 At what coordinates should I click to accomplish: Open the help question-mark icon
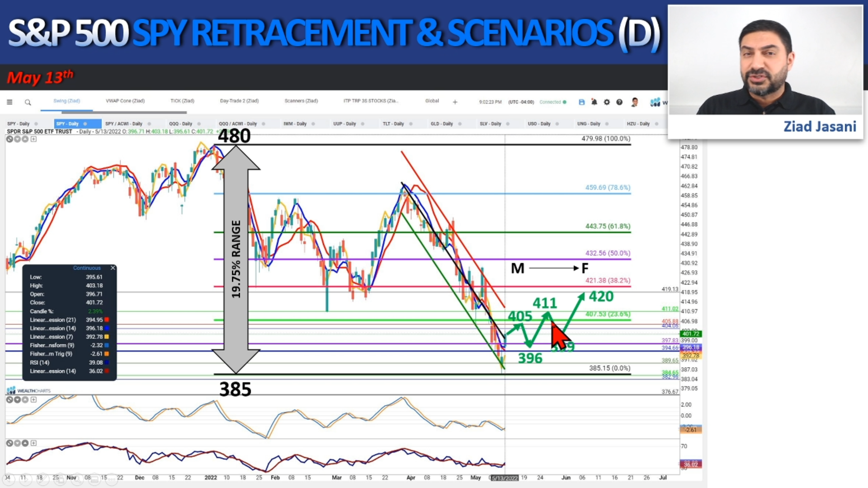tap(619, 102)
